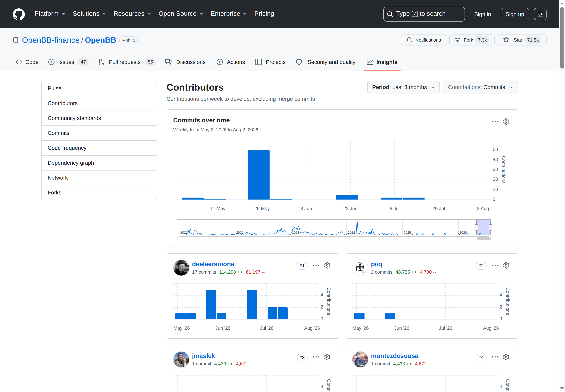The image size is (565, 392).
Task: Open ellipsis menu on deeleeramone's card
Action: (x=316, y=265)
